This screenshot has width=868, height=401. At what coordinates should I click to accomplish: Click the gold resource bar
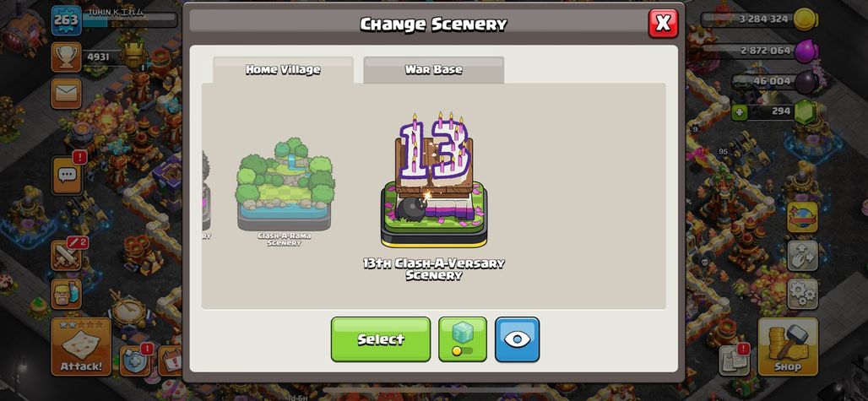(760, 19)
